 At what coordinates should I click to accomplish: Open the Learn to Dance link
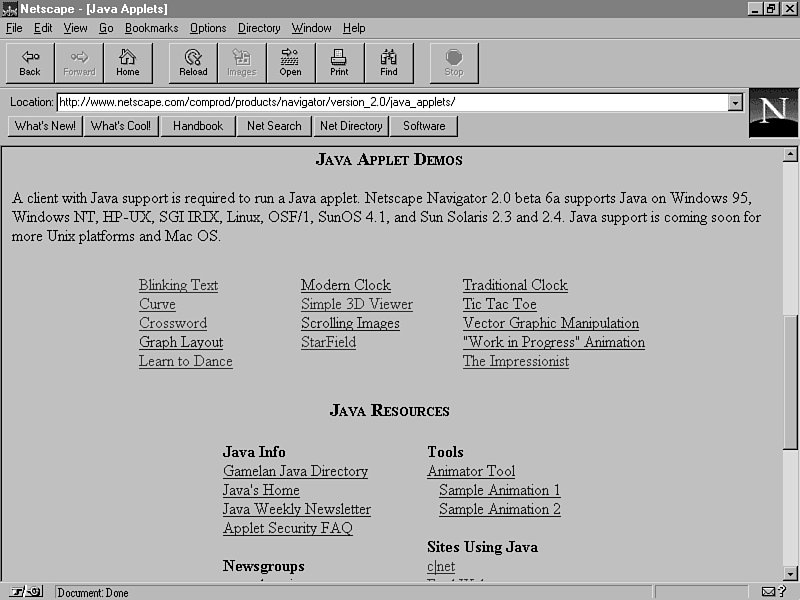[186, 361]
